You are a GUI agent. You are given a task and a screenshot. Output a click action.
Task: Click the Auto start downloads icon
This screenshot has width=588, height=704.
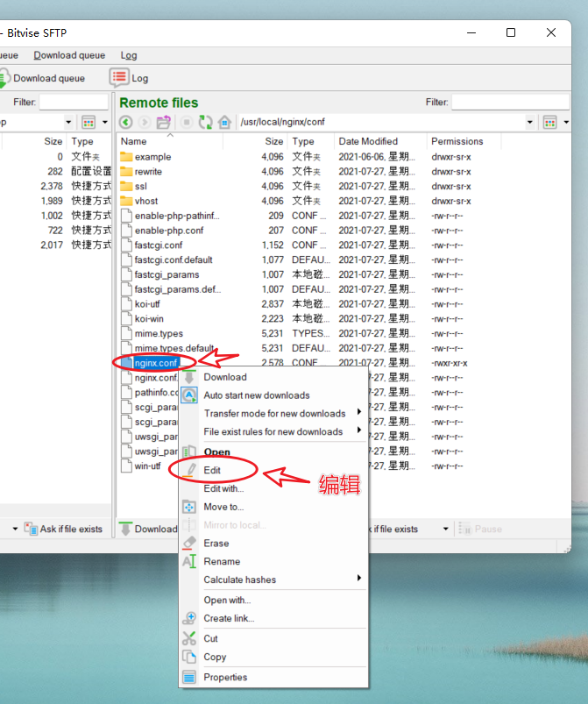tap(189, 395)
